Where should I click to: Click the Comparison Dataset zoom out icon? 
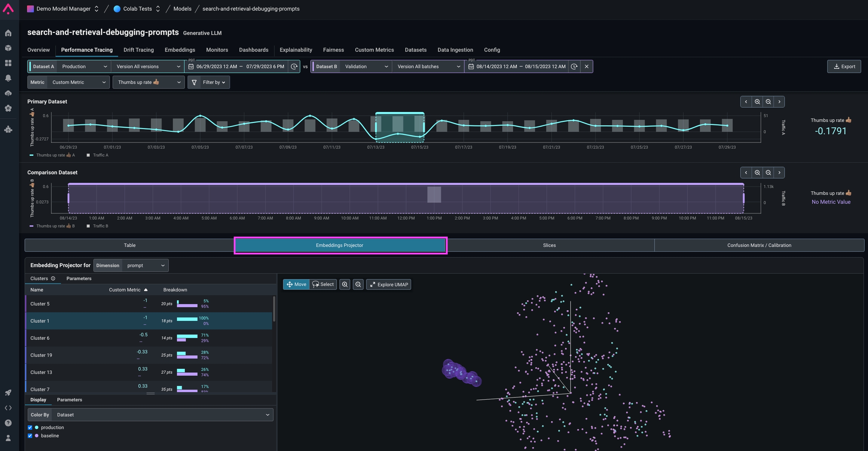click(x=768, y=173)
